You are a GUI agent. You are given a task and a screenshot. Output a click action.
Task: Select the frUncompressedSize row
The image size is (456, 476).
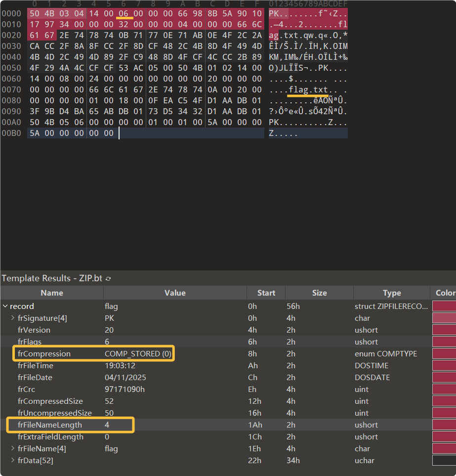tap(54, 413)
